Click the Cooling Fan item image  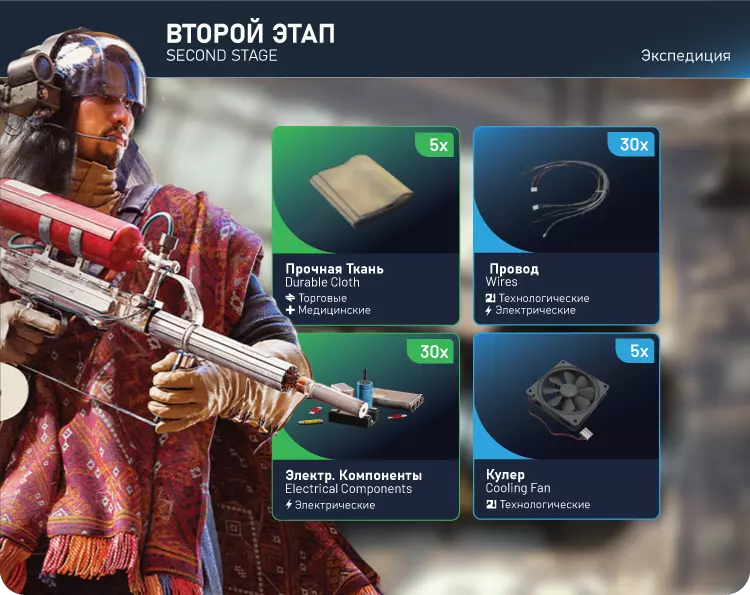pyautogui.click(x=567, y=400)
